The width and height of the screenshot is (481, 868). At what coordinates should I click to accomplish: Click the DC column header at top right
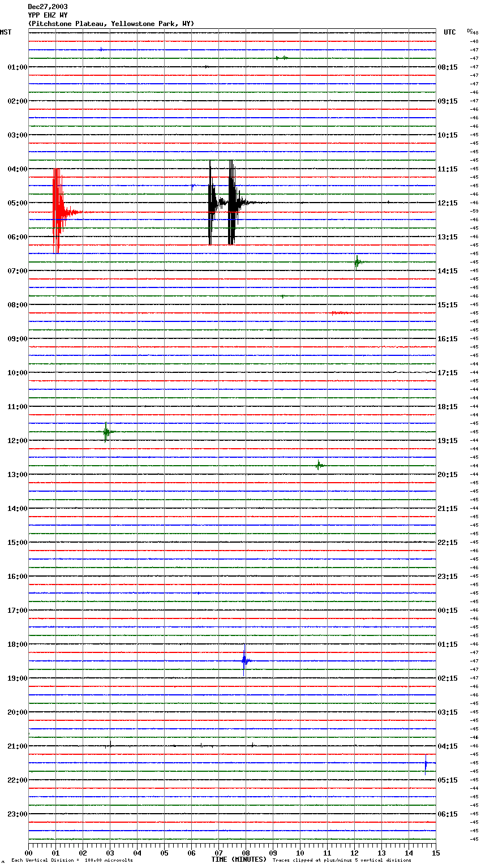[470, 30]
